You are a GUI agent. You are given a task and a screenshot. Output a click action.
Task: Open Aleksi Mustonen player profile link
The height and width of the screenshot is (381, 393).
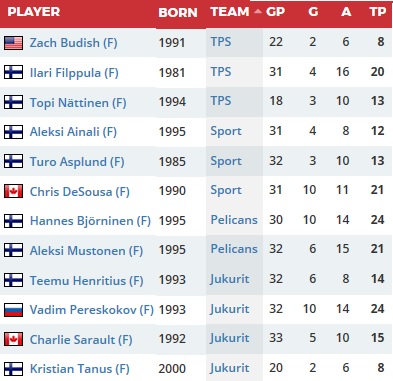(x=86, y=251)
